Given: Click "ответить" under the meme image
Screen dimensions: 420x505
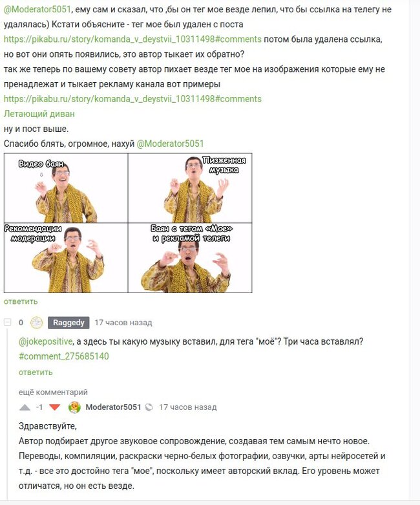Looking at the screenshot, I should [x=21, y=301].
